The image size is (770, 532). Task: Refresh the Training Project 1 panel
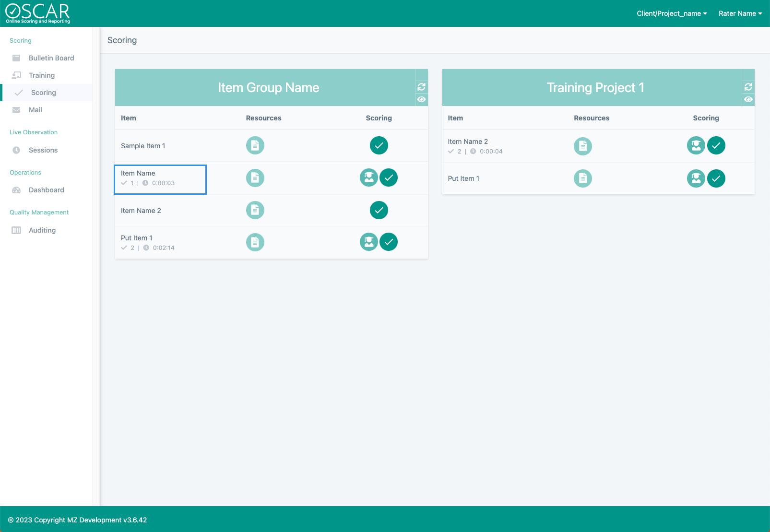click(x=748, y=87)
